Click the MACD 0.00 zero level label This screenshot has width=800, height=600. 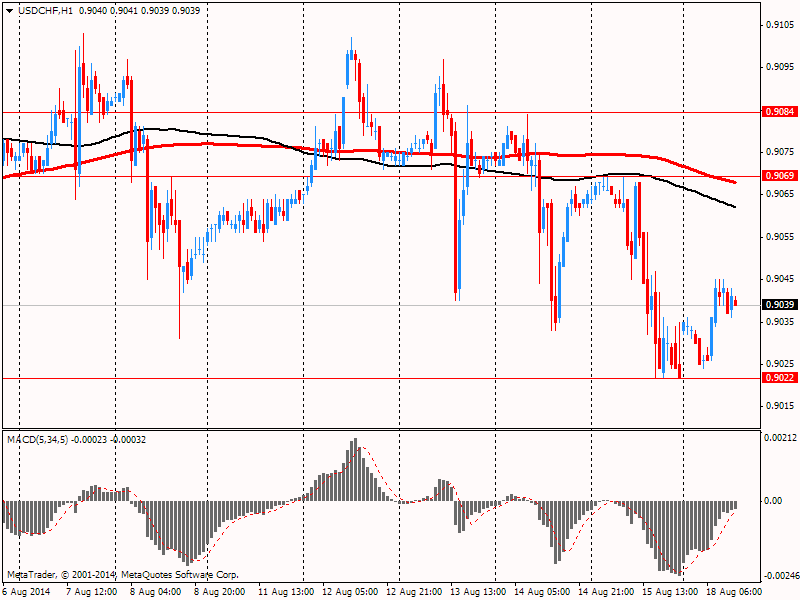pos(775,500)
